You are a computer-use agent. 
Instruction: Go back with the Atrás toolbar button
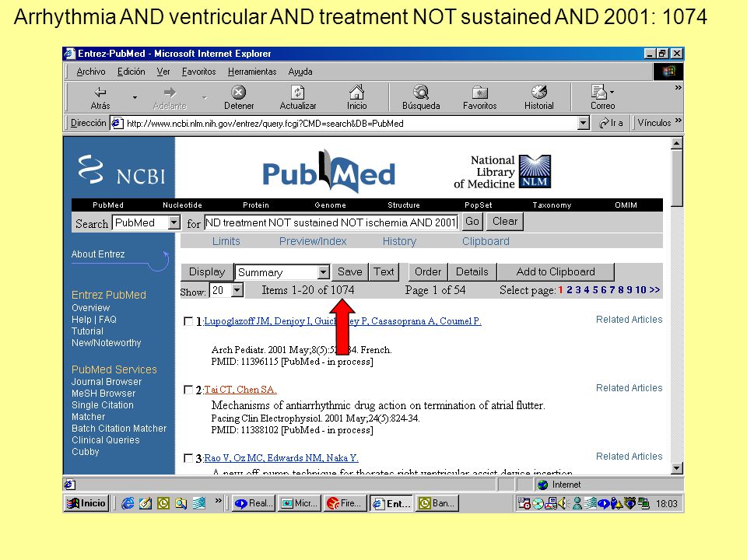point(100,98)
